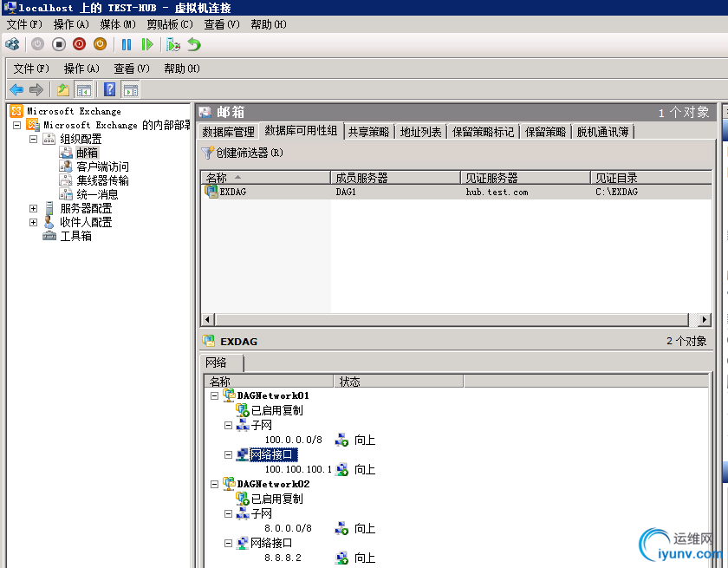Toggle the action pane icon
The image size is (728, 568).
pos(130,89)
